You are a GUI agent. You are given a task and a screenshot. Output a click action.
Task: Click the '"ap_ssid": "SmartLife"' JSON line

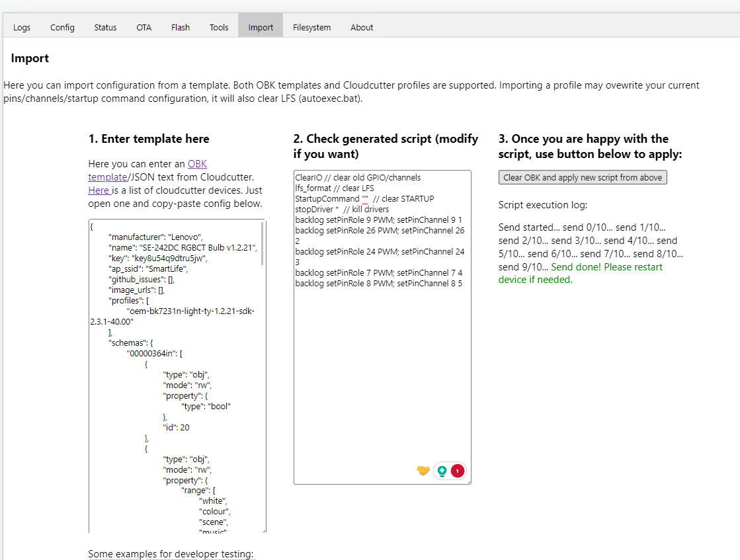pos(148,269)
